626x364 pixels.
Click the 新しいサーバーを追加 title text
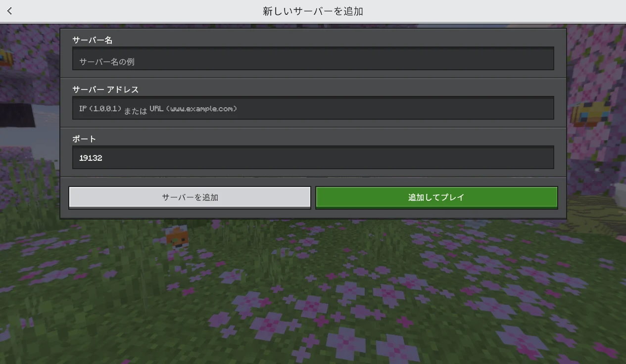point(313,11)
